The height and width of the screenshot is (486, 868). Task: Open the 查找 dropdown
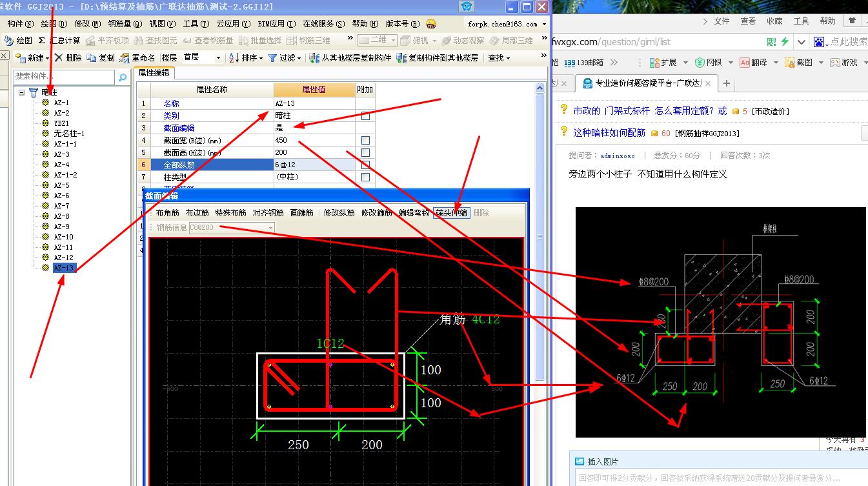(x=499, y=57)
